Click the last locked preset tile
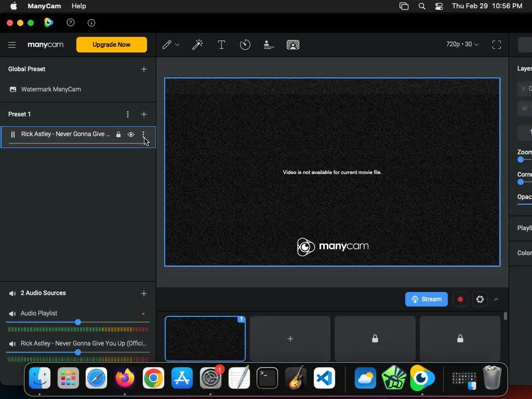The image size is (532, 399). pos(460,339)
